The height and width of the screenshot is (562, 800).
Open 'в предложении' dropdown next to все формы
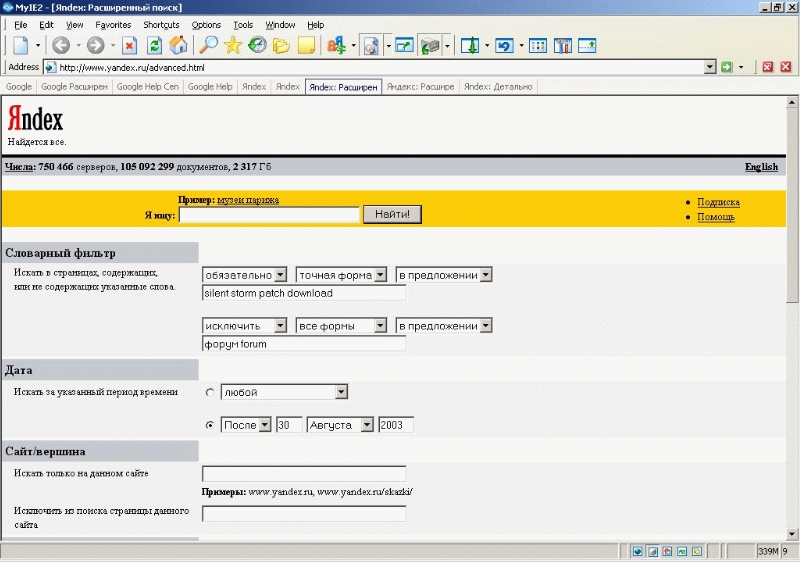444,325
